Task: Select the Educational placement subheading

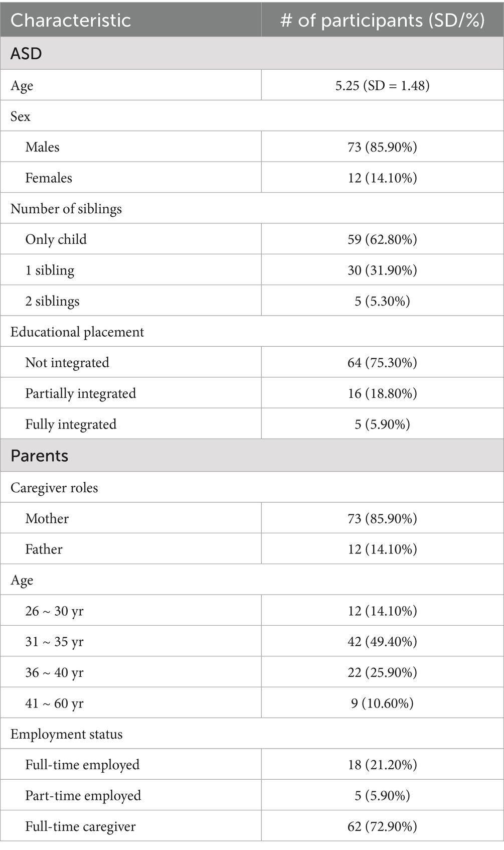Action: [x=77, y=332]
